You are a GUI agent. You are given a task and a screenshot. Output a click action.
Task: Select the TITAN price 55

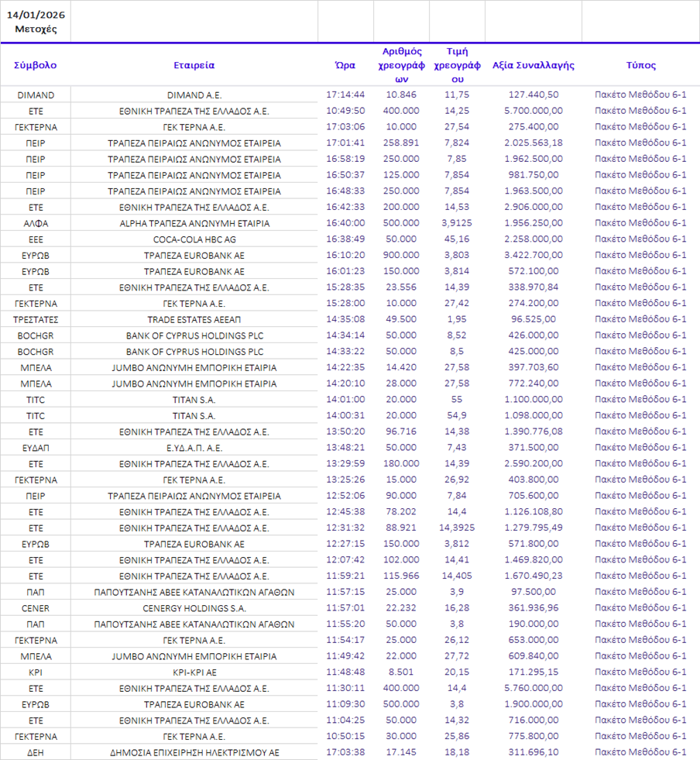click(457, 398)
